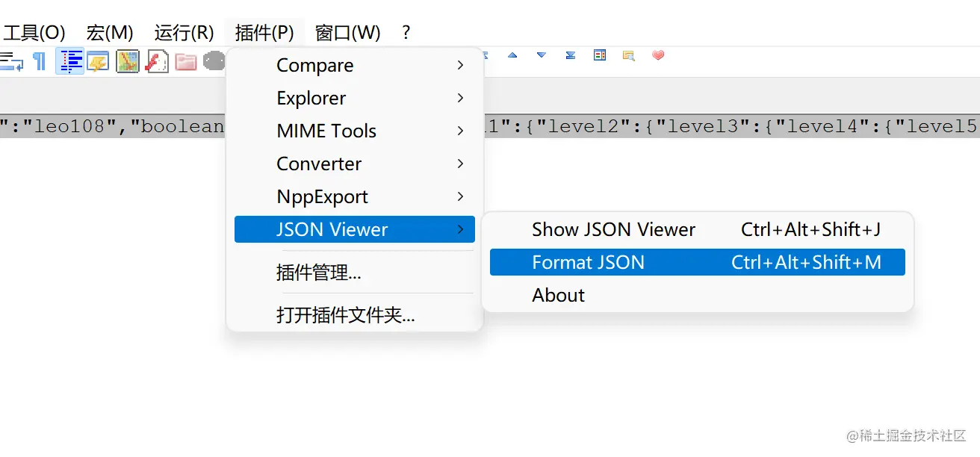Click the pink heart toolbar icon

point(658,55)
